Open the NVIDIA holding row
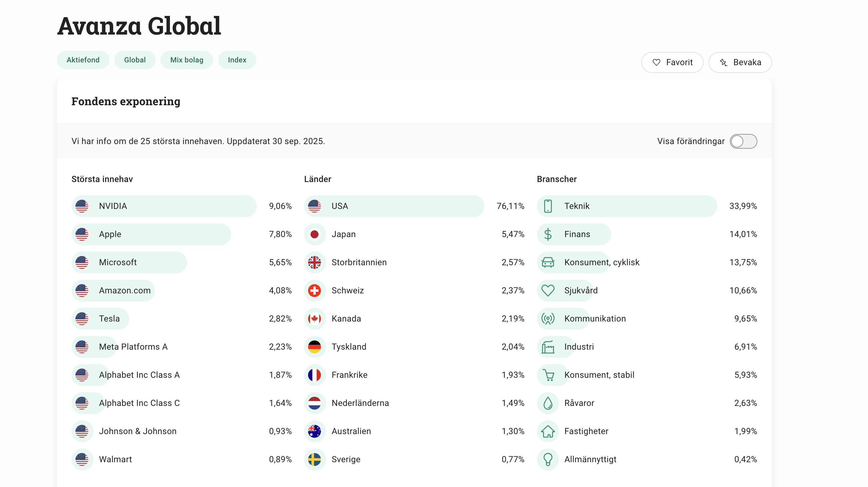This screenshot has width=868, height=487. click(164, 206)
